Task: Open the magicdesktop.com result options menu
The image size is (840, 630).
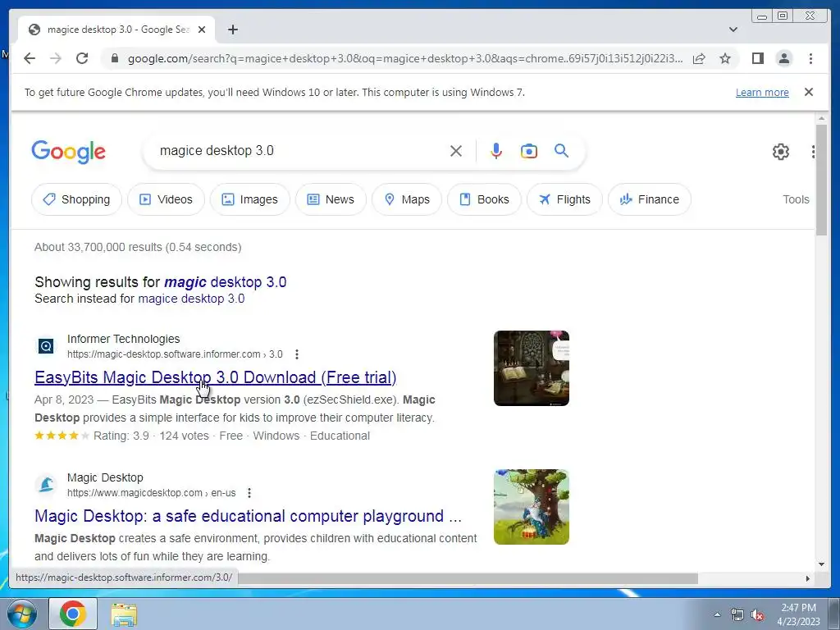Action: coord(249,493)
